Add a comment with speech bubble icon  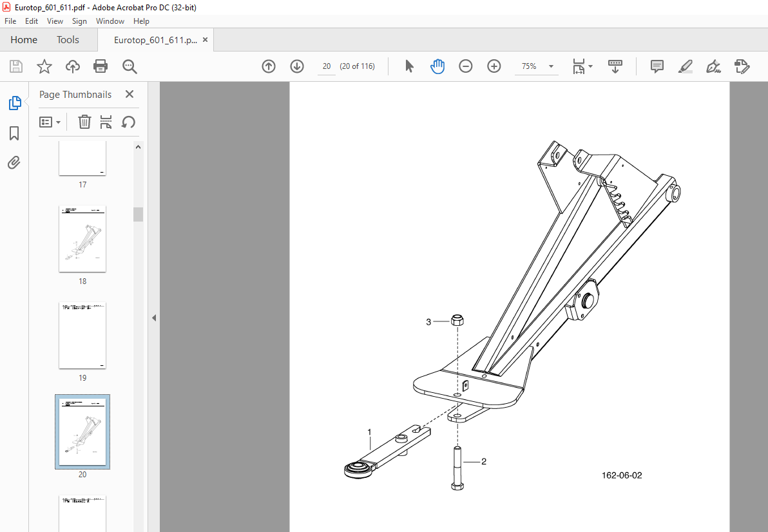click(657, 66)
